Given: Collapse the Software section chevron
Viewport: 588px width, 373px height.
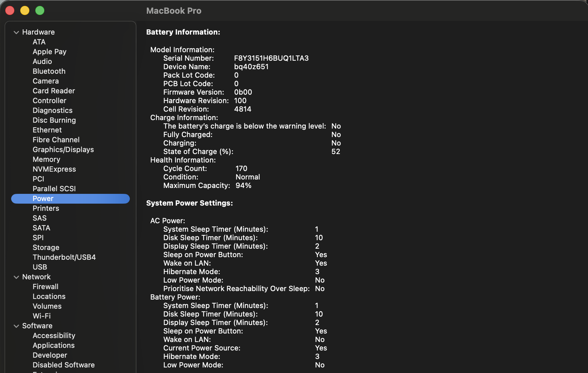Looking at the screenshot, I should click(16, 326).
